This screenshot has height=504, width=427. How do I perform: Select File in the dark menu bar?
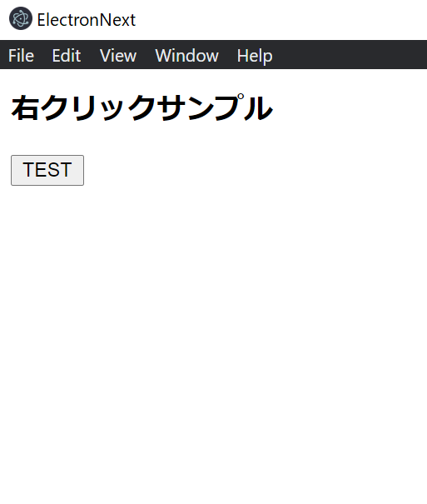21,55
